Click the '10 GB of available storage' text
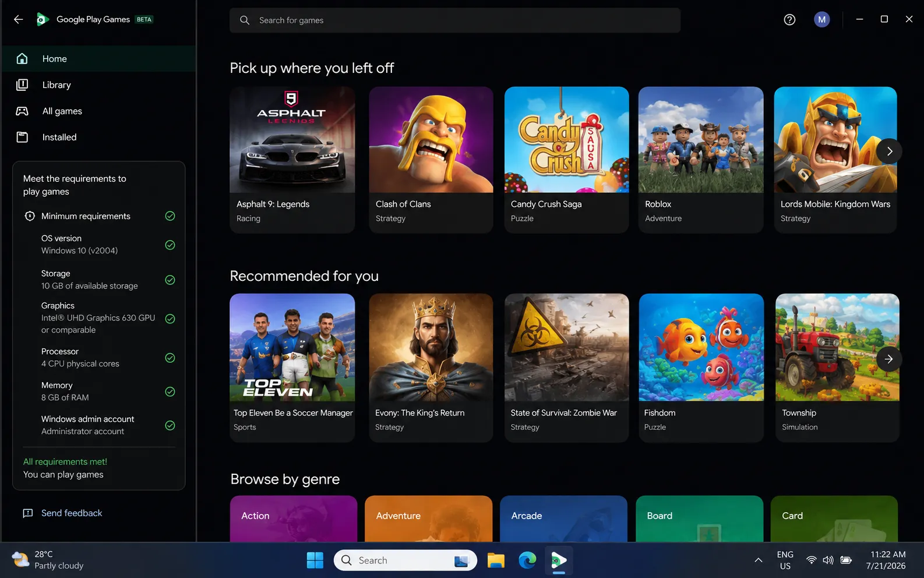Viewport: 924px width, 578px height. coord(90,286)
